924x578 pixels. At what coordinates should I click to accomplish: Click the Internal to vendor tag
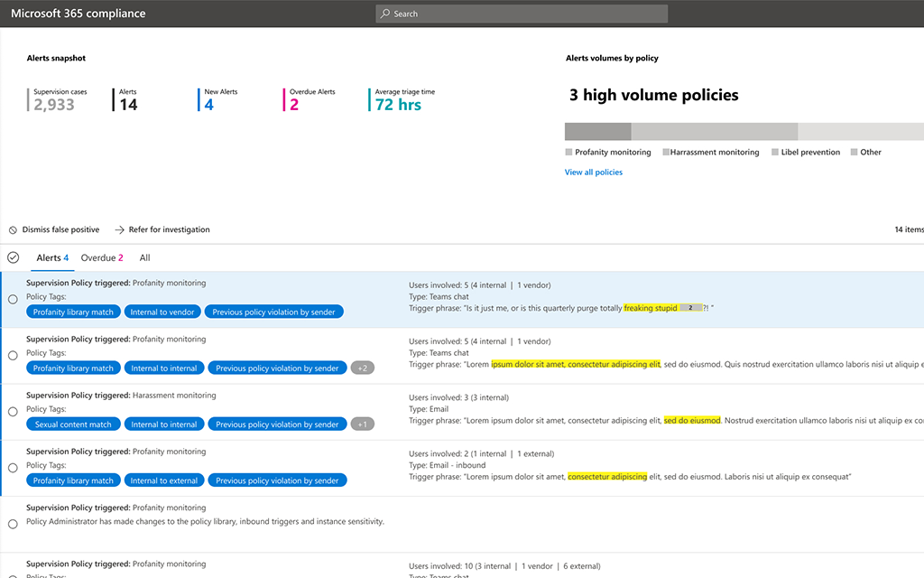(x=162, y=312)
